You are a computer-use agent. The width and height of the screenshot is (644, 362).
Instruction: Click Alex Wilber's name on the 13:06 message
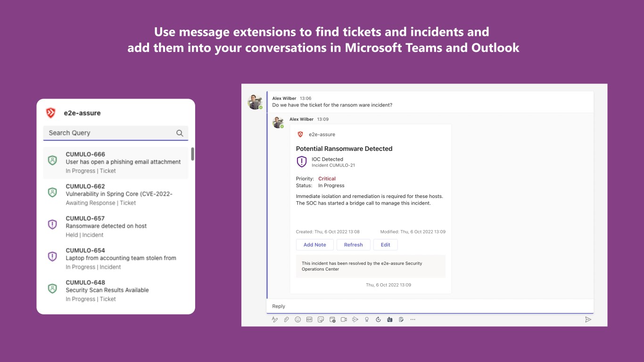pos(284,99)
